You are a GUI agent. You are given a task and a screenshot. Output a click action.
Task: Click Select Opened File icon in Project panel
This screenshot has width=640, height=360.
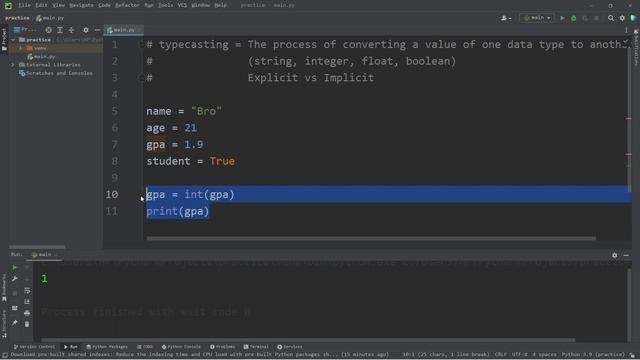coord(49,30)
